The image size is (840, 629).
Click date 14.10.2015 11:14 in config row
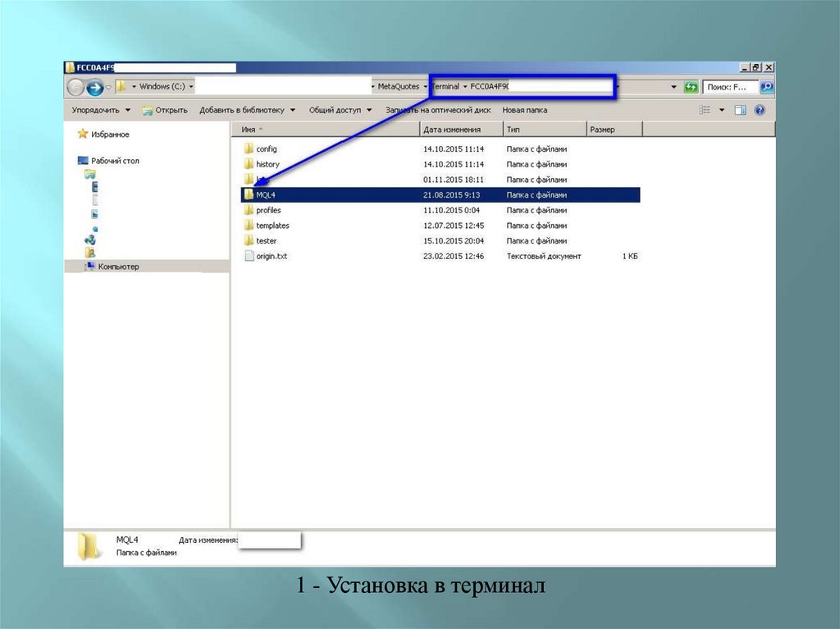click(x=453, y=149)
